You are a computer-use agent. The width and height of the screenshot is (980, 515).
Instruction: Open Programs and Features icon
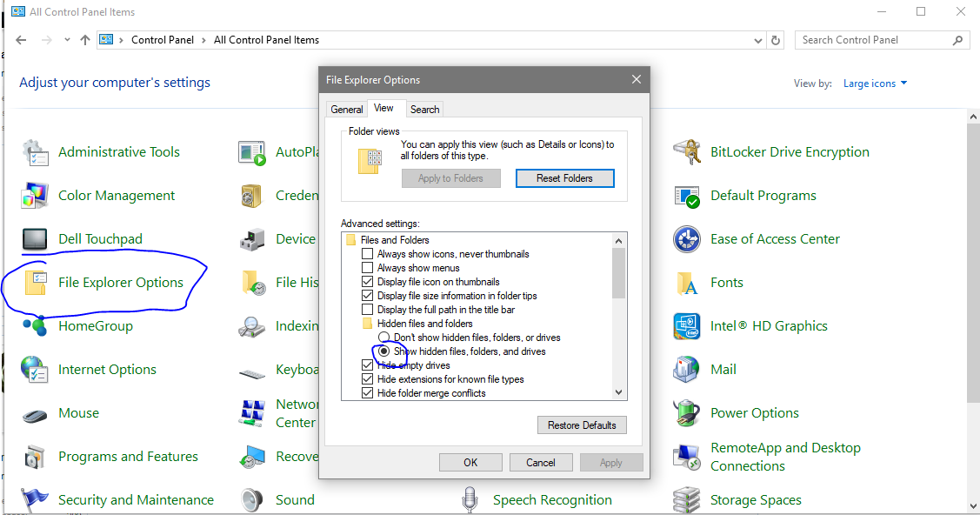point(35,457)
